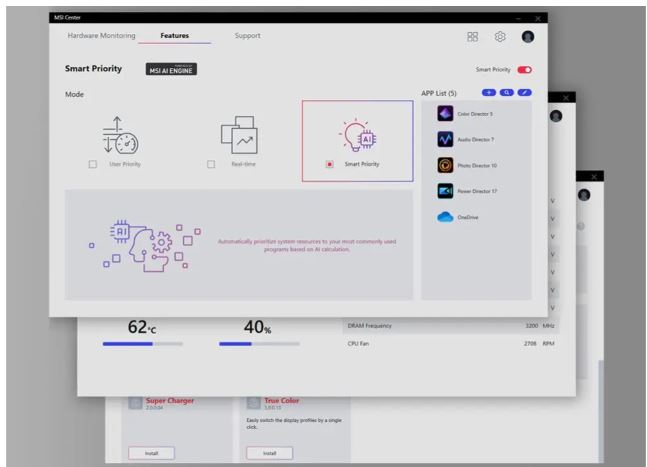Screen dimensions: 647x467
Task: Select the AI lightbulb Smart Priority icon
Action: pyautogui.click(x=358, y=135)
